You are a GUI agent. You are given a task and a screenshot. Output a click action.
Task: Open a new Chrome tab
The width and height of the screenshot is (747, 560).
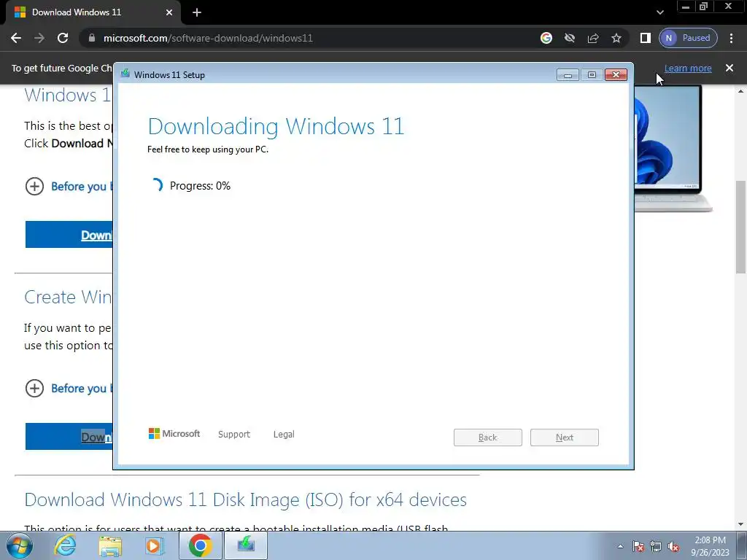(x=197, y=13)
